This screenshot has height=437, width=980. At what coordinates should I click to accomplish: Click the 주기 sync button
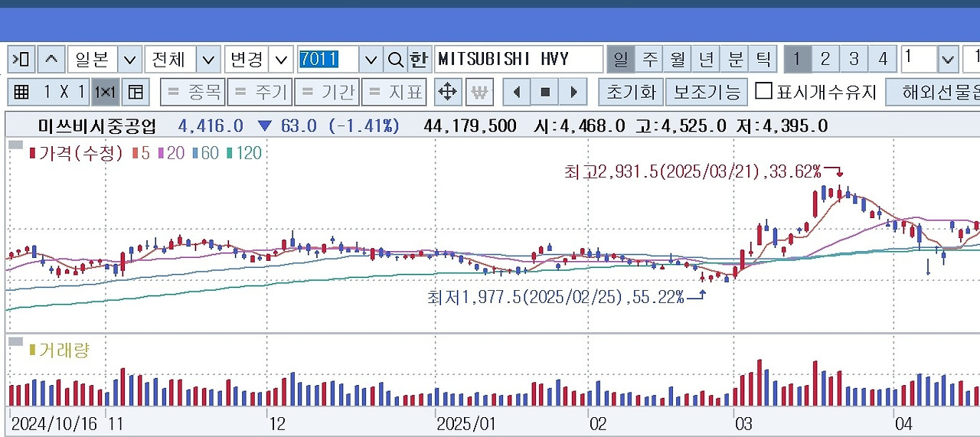[260, 93]
